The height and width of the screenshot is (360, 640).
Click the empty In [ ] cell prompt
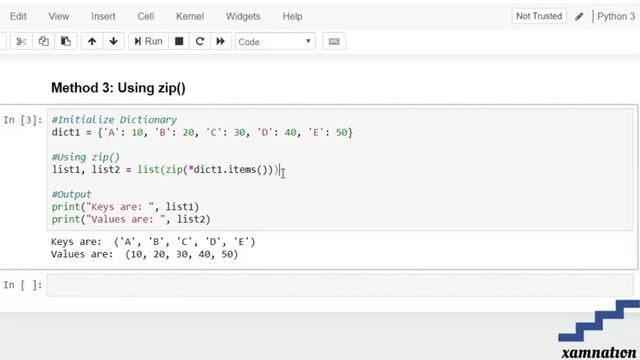[x=23, y=285]
